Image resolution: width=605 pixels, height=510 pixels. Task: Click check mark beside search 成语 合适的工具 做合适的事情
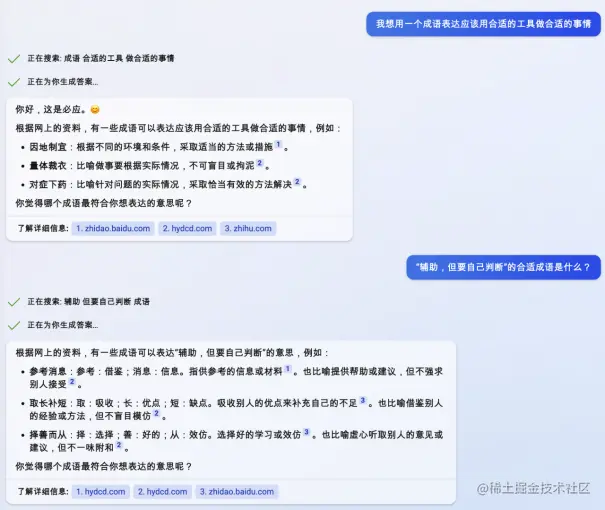point(14,59)
